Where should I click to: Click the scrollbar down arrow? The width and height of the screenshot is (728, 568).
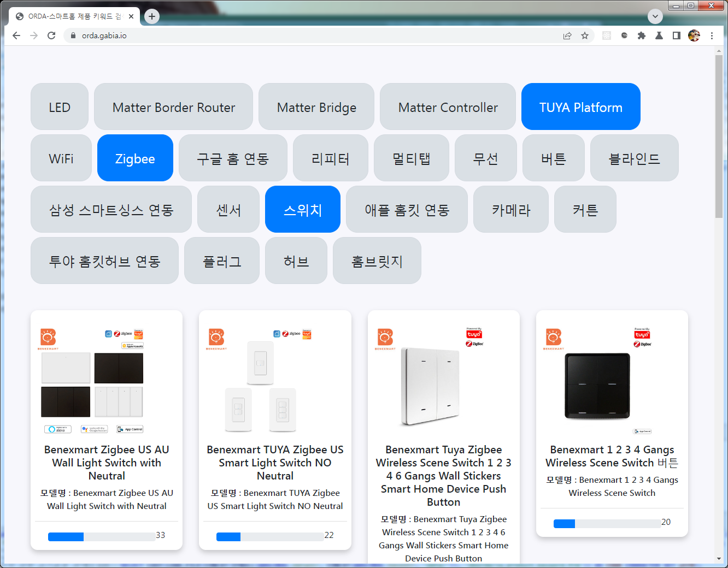(719, 559)
